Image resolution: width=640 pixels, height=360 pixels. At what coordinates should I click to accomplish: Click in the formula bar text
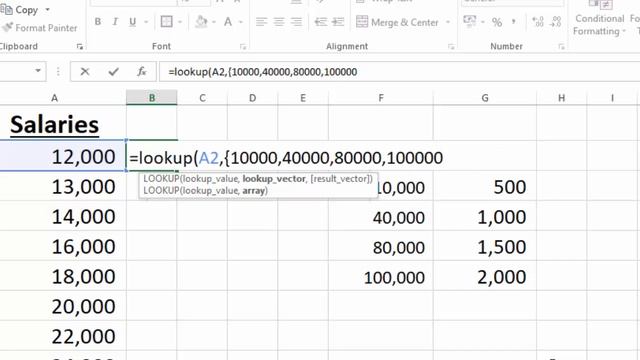point(262,72)
